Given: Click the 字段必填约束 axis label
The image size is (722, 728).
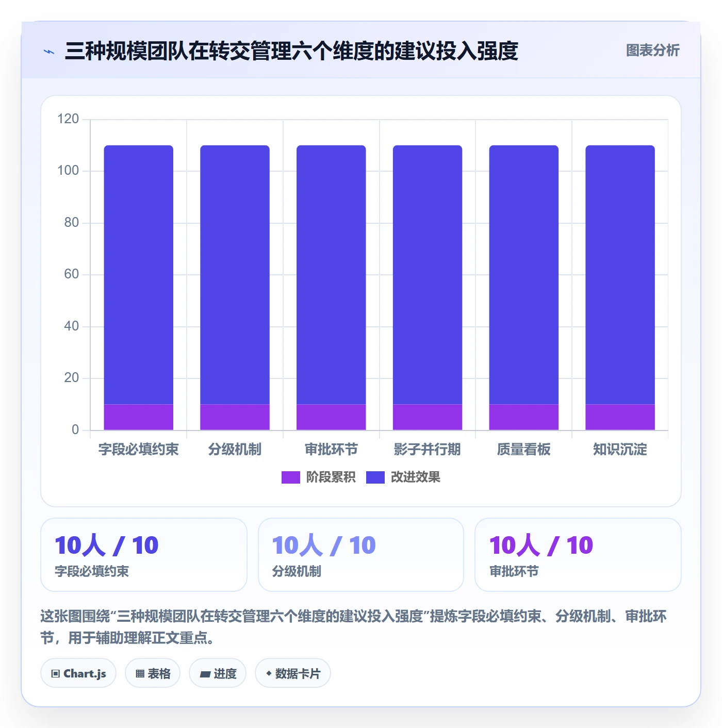Looking at the screenshot, I should (139, 450).
